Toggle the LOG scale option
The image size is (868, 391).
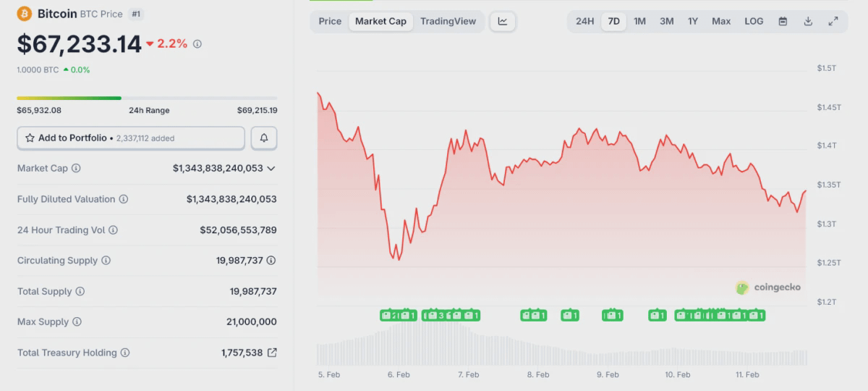[x=754, y=21]
